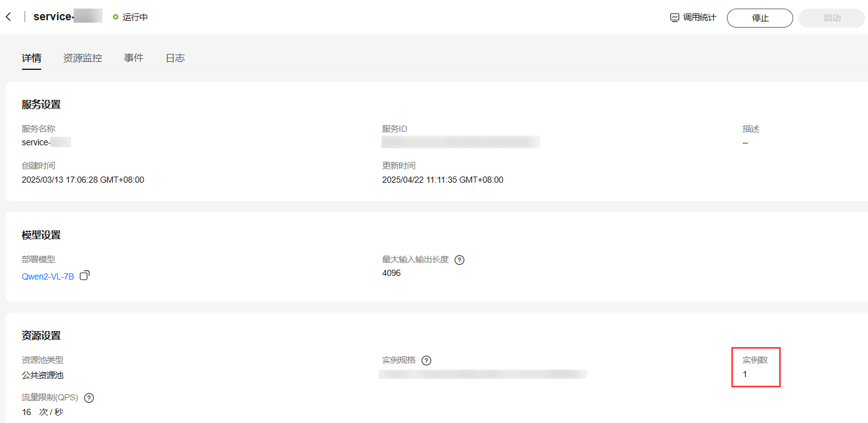Open the 事件 tab

pyautogui.click(x=134, y=58)
